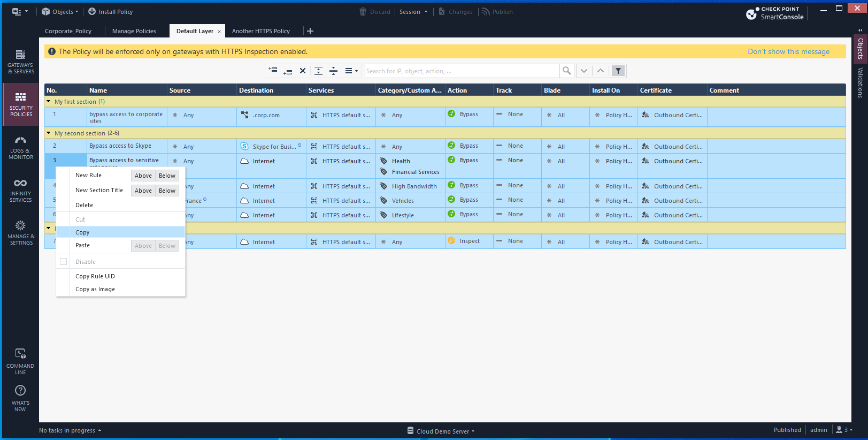
Task: Open the rulebase actions menu dropdown
Action: click(351, 71)
